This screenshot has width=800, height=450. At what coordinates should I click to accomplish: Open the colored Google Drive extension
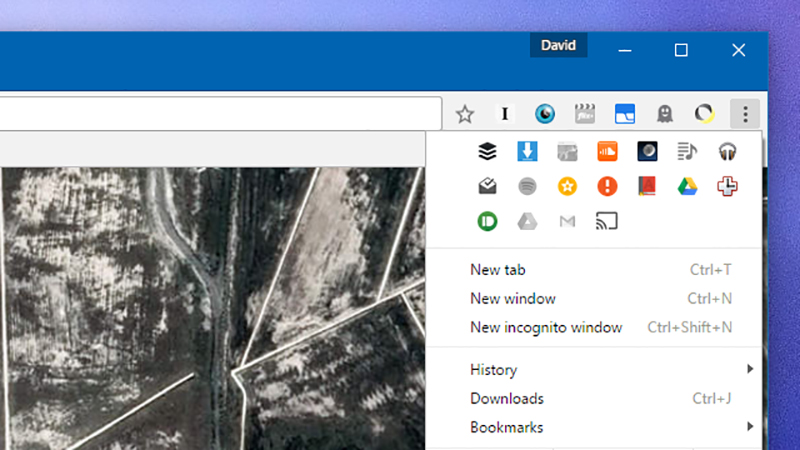[687, 186]
